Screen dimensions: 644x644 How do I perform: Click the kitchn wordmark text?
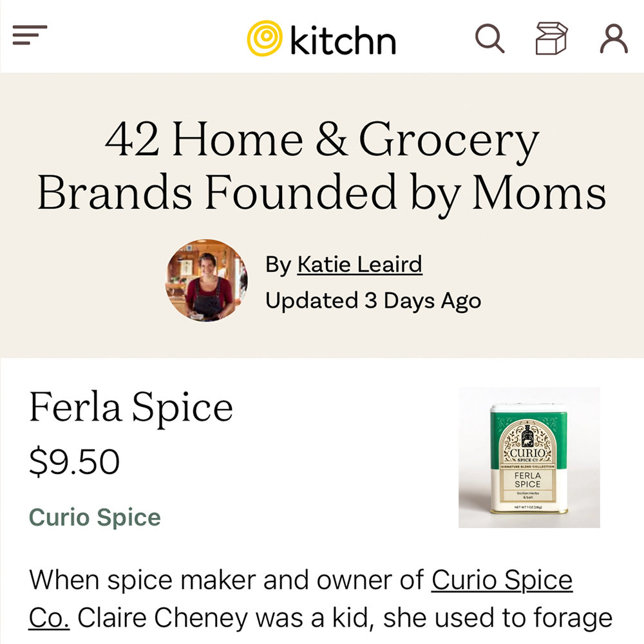[x=343, y=40]
